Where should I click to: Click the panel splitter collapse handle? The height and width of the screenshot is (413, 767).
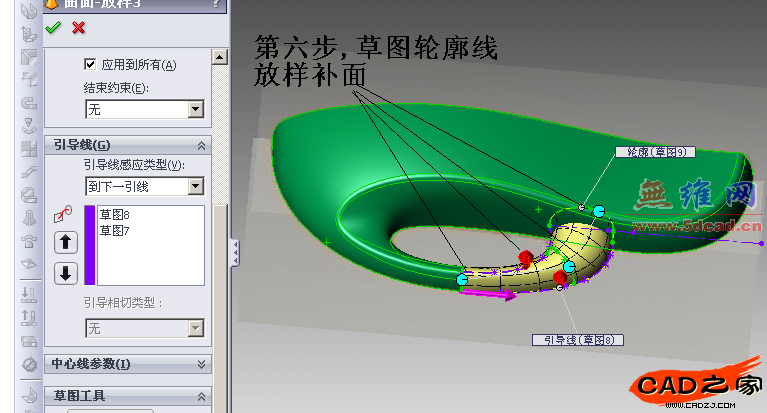(234, 250)
